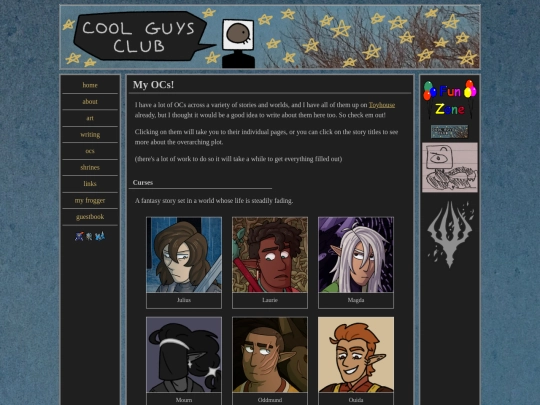The image size is (540, 405).
Task: Open the shrines page
Action: 90,167
